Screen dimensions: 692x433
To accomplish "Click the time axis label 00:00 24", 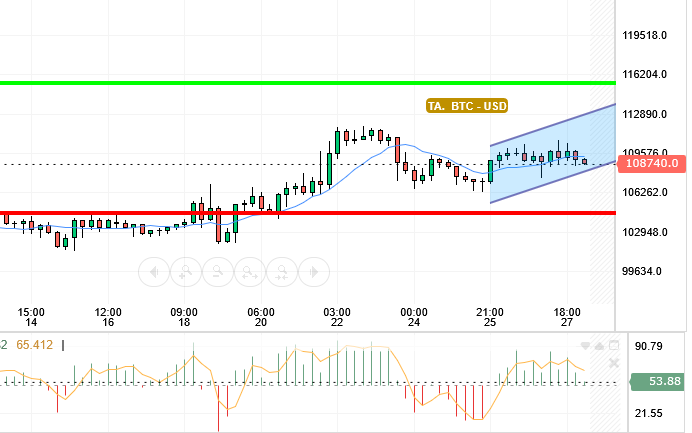I will pyautogui.click(x=414, y=317).
